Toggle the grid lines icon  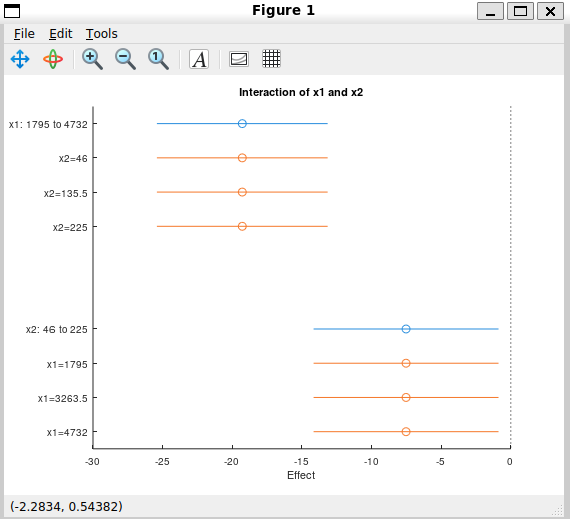click(x=271, y=59)
